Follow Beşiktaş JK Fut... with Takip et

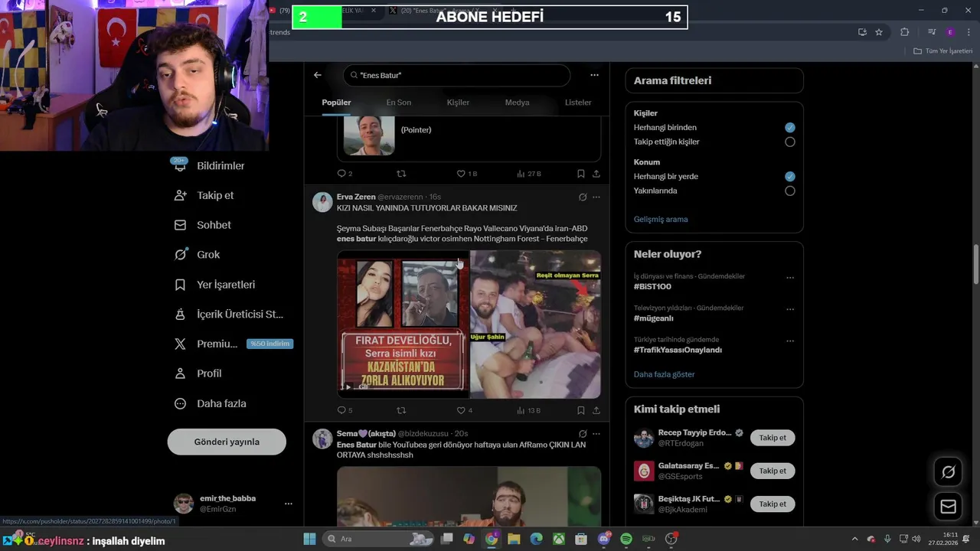[773, 504]
